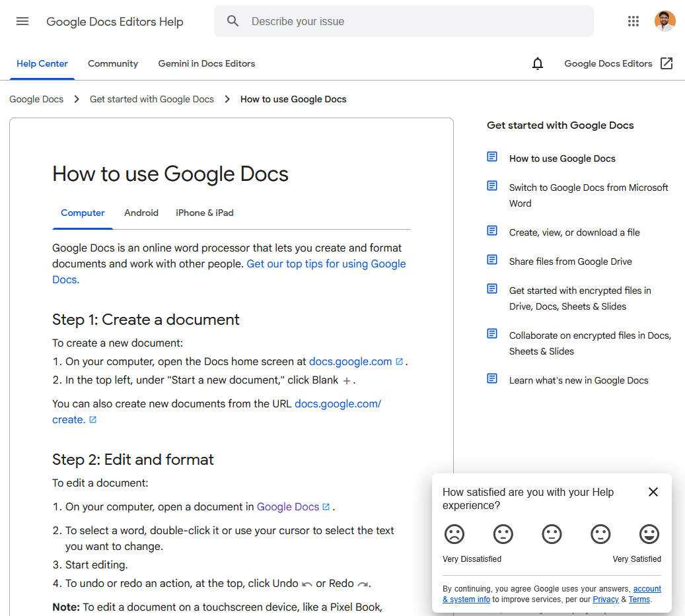
Task: Open the Privacy link in the survey
Action: coord(606,599)
